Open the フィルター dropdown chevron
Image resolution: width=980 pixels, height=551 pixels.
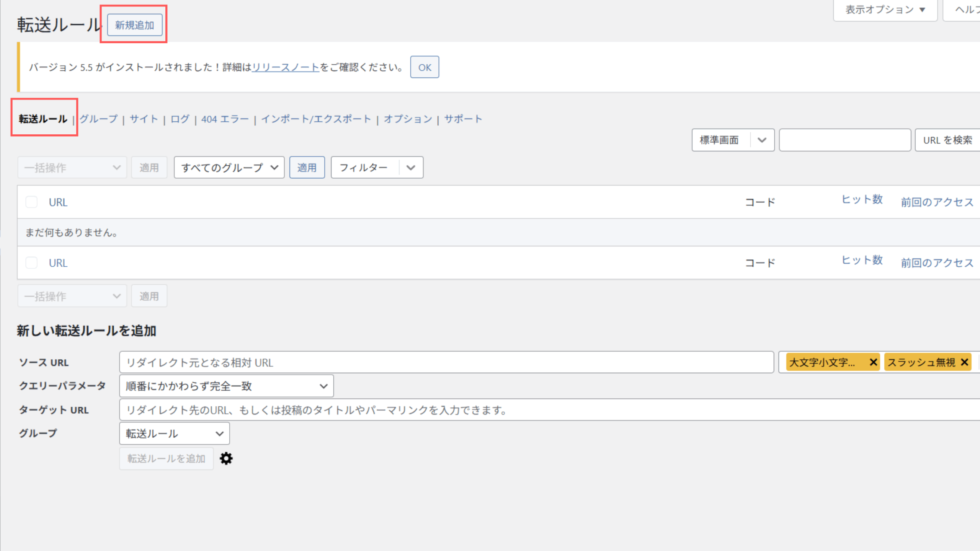tap(411, 168)
